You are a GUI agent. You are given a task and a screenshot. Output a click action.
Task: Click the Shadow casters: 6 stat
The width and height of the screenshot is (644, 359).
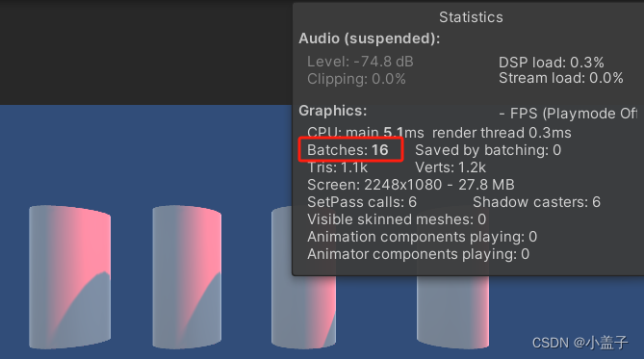(x=536, y=202)
